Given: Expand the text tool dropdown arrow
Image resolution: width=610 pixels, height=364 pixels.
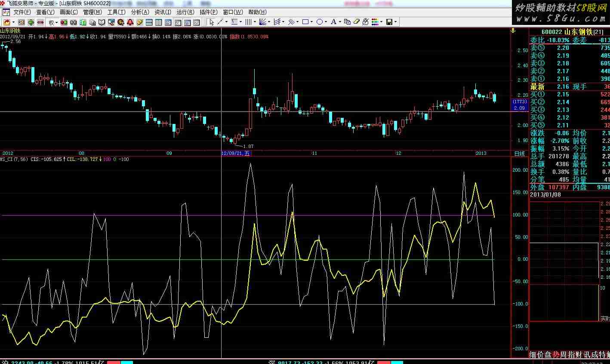Looking at the screenshot, I should pos(340,22).
